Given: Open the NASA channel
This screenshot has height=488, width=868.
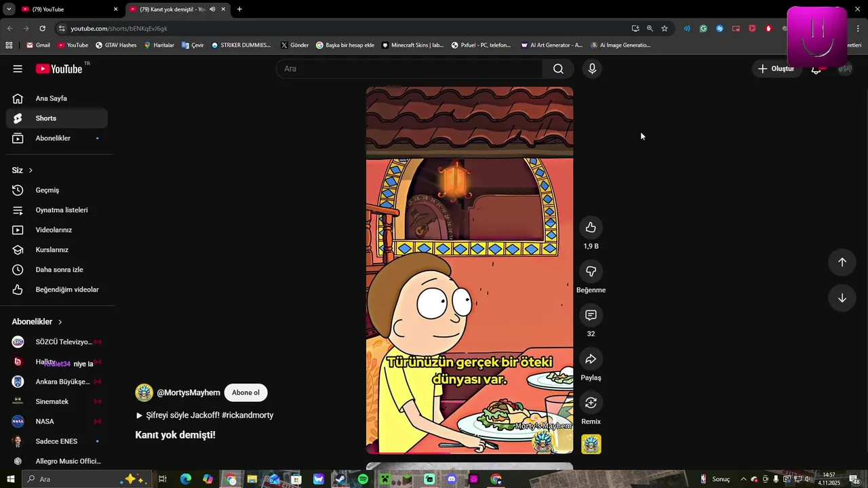Looking at the screenshot, I should click(x=57, y=422).
